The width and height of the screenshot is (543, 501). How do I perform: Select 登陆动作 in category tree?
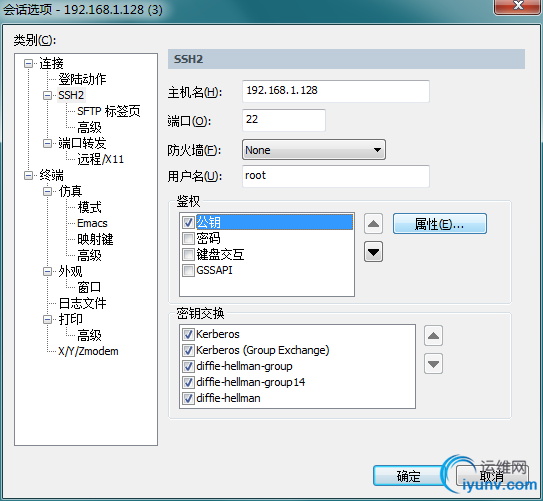coord(82,79)
